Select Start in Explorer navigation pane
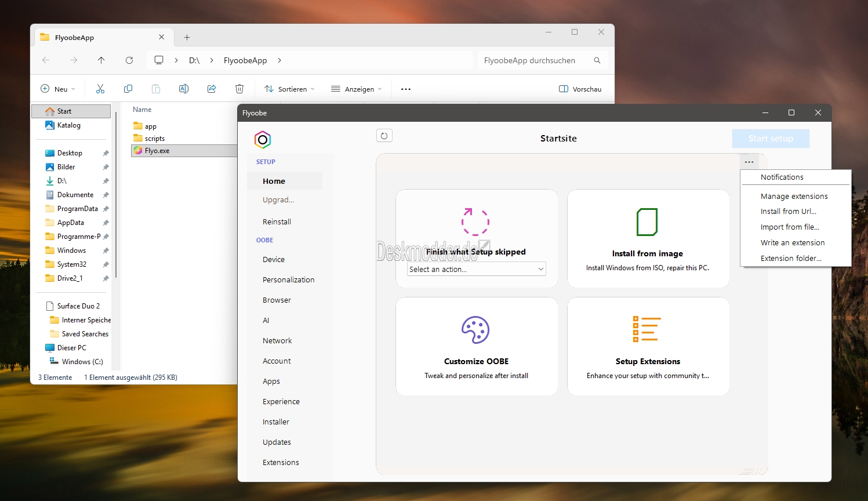The image size is (868, 501). coord(71,111)
